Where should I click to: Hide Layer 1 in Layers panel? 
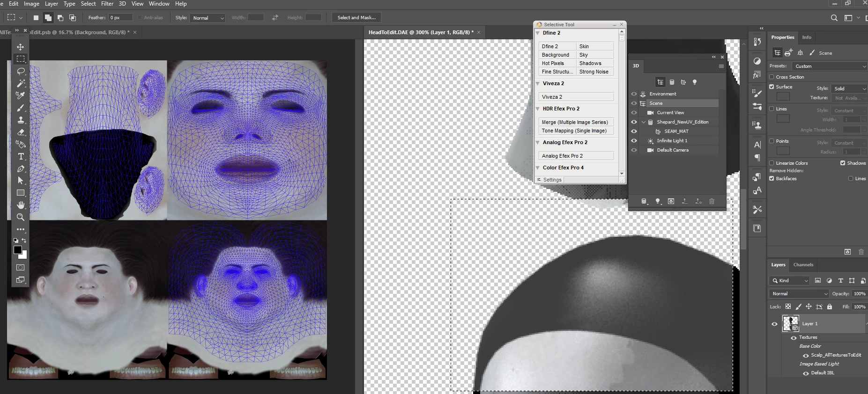[x=774, y=324]
